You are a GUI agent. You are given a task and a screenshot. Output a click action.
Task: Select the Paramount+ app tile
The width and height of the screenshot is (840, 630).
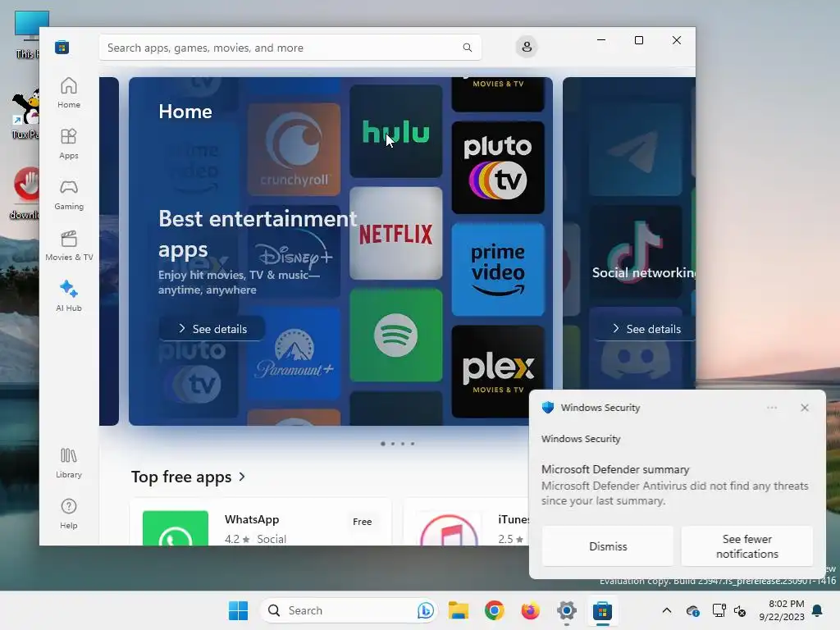(294, 354)
